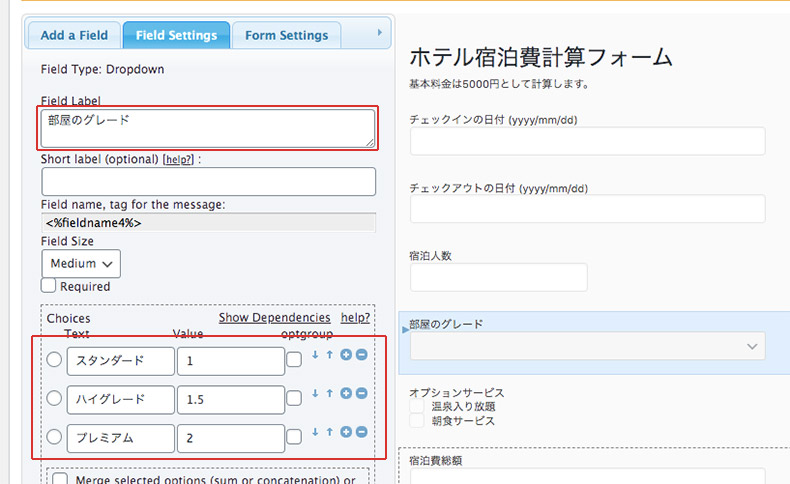Open the Form Settings tab

tap(286, 35)
